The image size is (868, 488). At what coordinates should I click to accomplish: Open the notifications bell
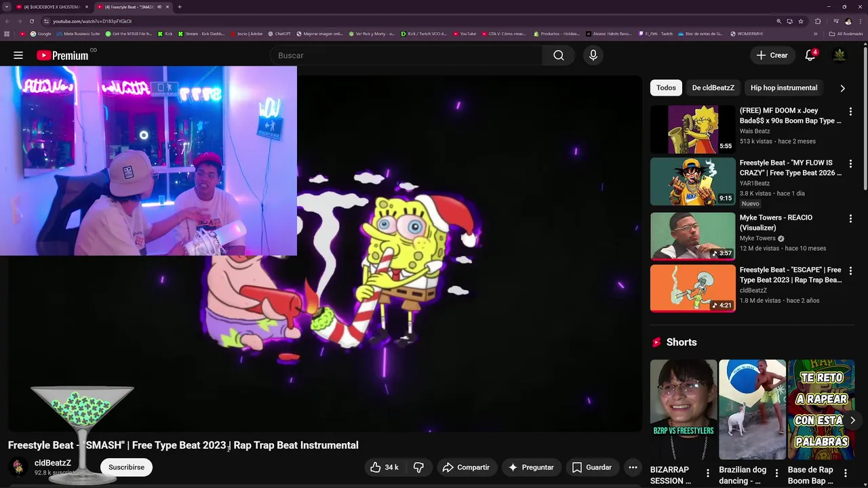(810, 56)
